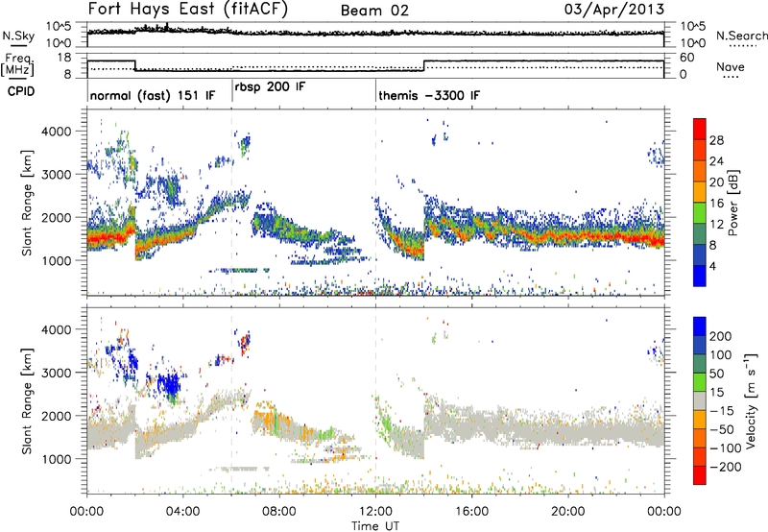Click the 'Beam 02' heading

374,11
